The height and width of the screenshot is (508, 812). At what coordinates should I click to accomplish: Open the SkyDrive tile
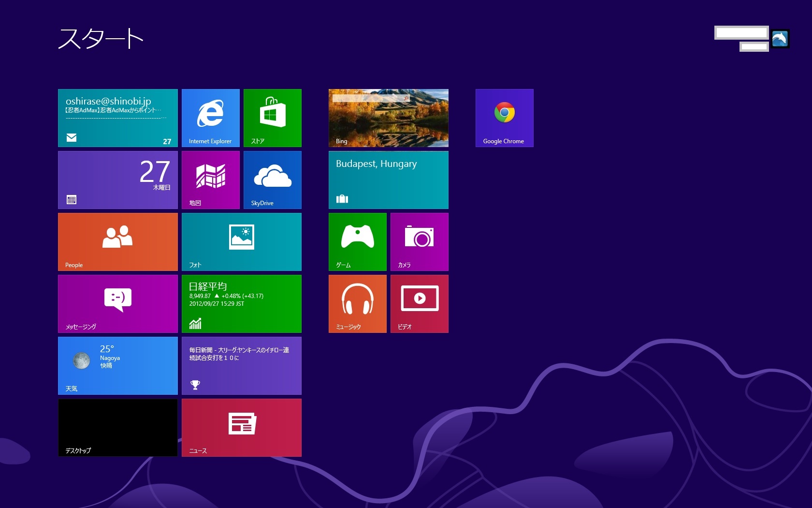[273, 180]
